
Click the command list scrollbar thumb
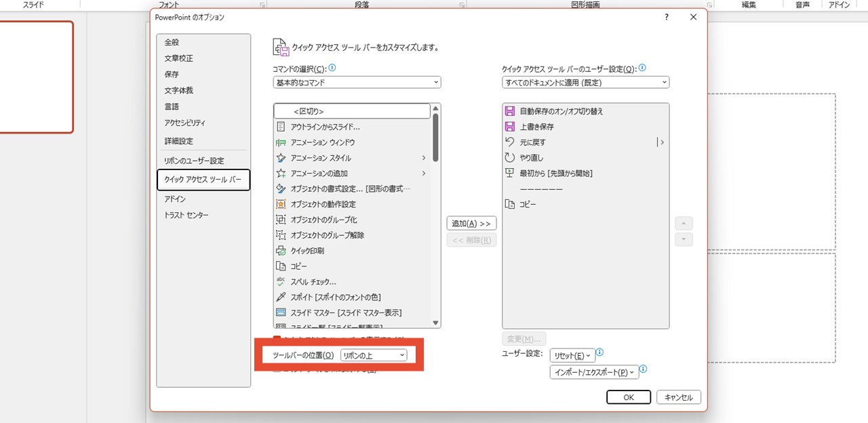pos(435,136)
